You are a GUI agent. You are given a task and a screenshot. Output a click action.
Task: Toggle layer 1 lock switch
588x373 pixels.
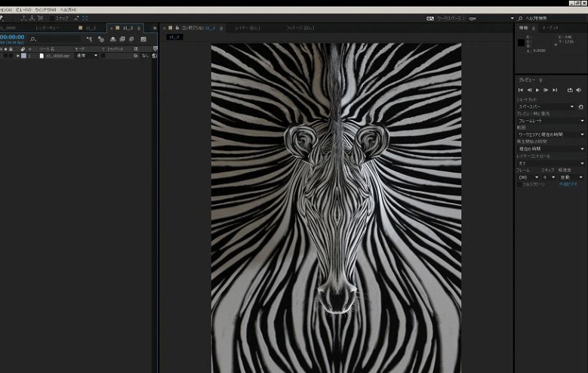[11, 56]
